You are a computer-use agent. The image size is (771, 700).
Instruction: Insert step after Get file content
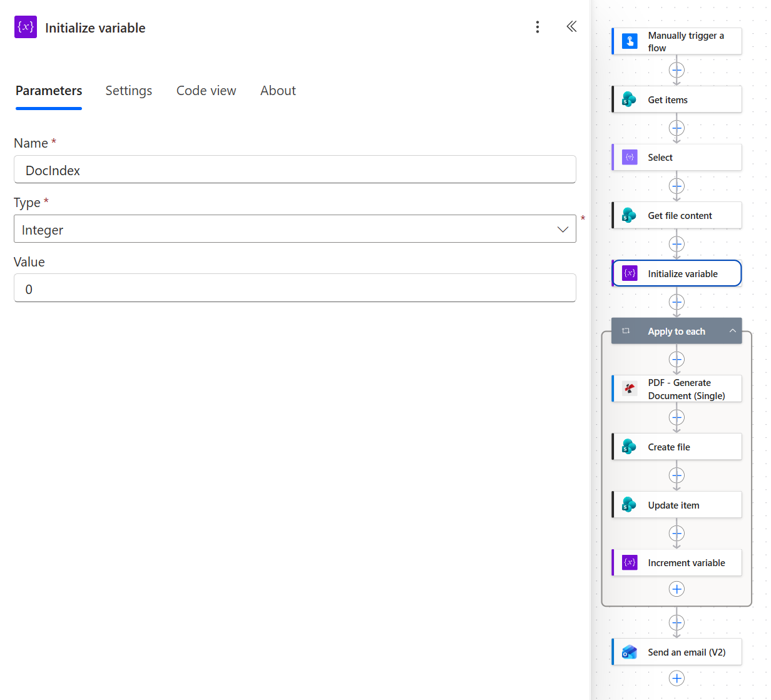coord(677,244)
